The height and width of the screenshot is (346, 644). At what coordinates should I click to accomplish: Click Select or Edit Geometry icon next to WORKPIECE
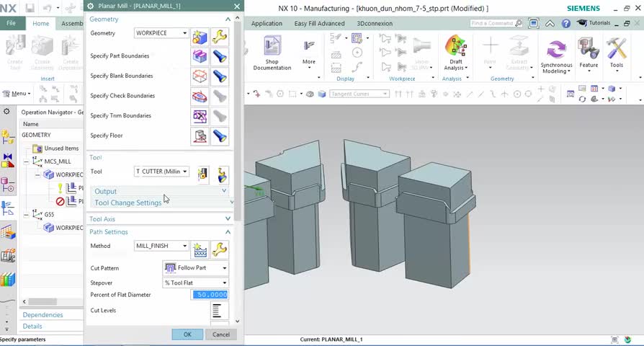(x=200, y=37)
